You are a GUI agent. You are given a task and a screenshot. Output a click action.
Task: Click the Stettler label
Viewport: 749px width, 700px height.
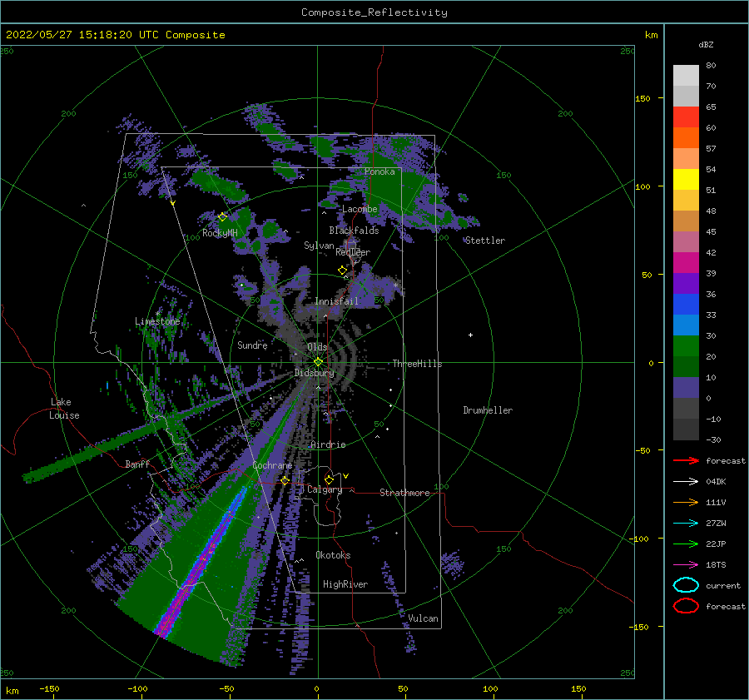coord(485,241)
